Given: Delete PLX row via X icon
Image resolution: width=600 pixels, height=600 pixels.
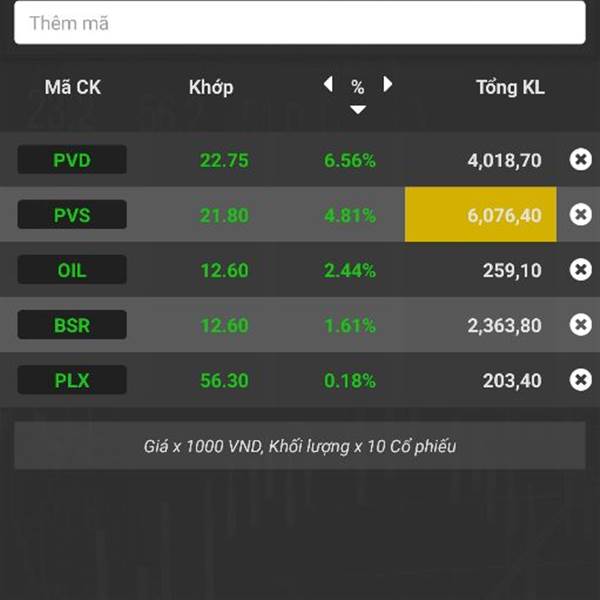Looking at the screenshot, I should point(580,380).
